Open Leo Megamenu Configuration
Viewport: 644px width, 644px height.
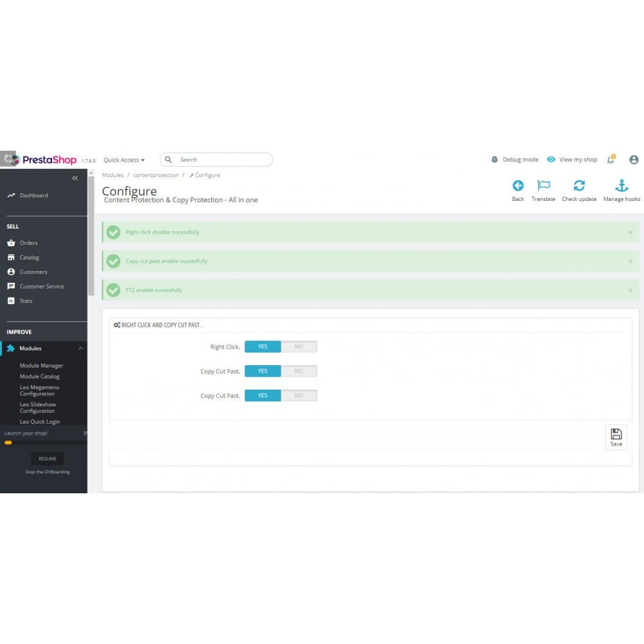39,391
